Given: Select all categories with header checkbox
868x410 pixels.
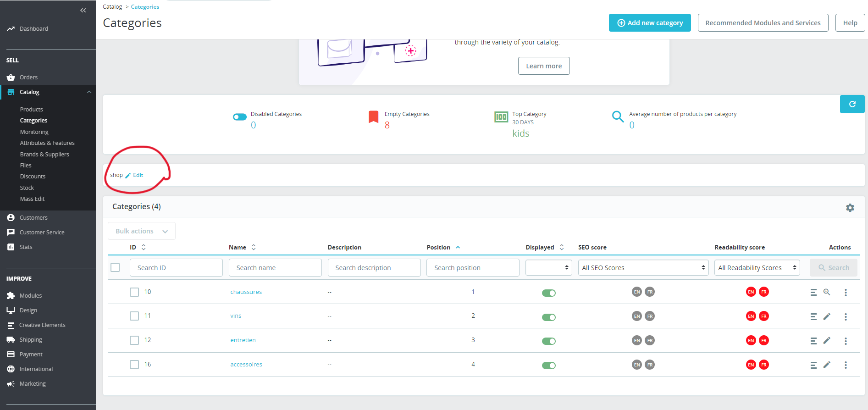Looking at the screenshot, I should click(x=115, y=267).
